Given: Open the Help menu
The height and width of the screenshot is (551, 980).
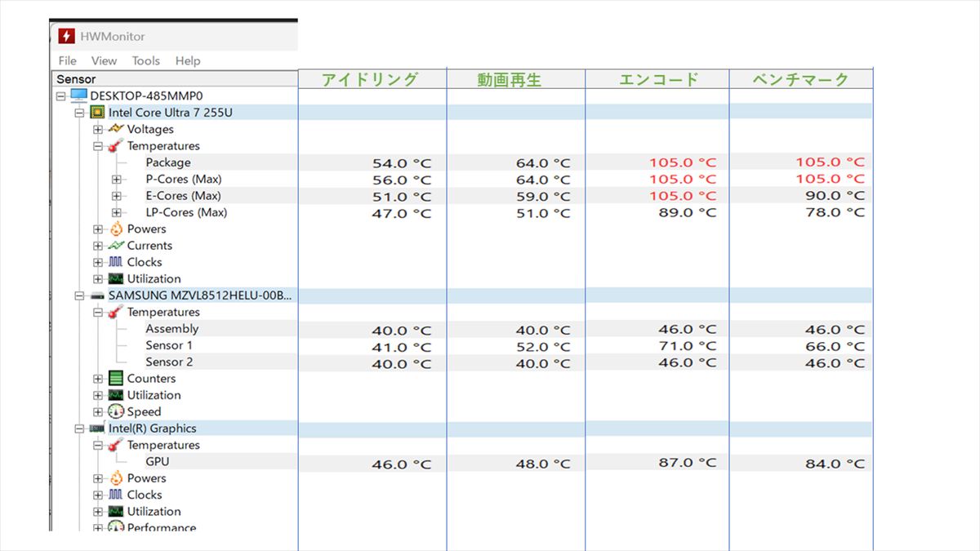Looking at the screenshot, I should pos(188,60).
